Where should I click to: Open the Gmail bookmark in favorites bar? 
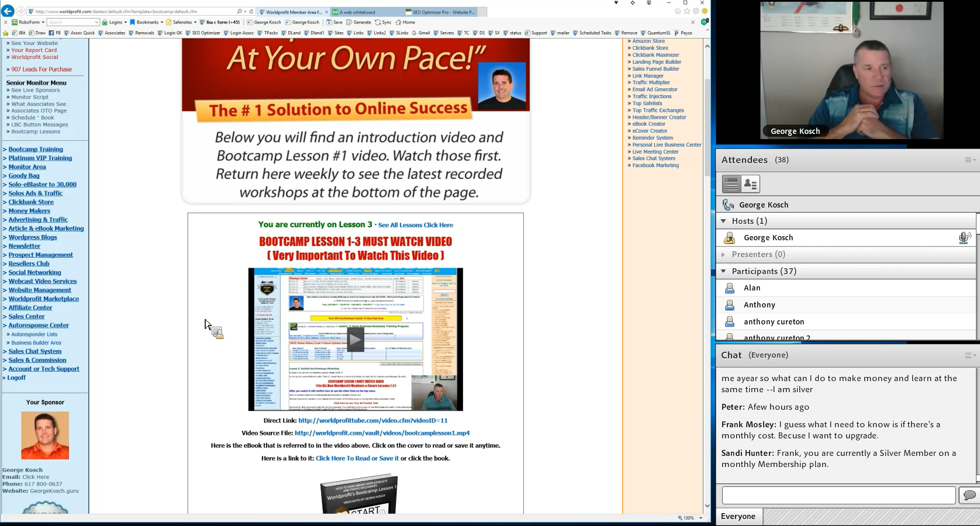421,33
